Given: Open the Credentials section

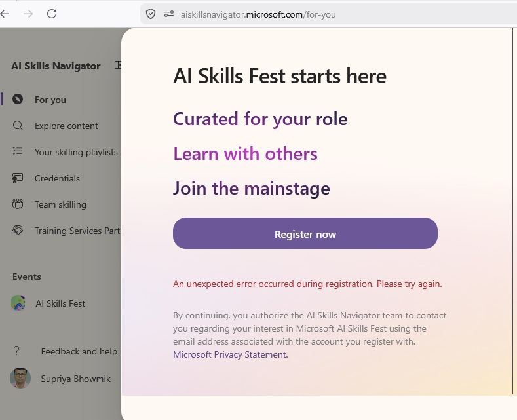Looking at the screenshot, I should click(58, 178).
